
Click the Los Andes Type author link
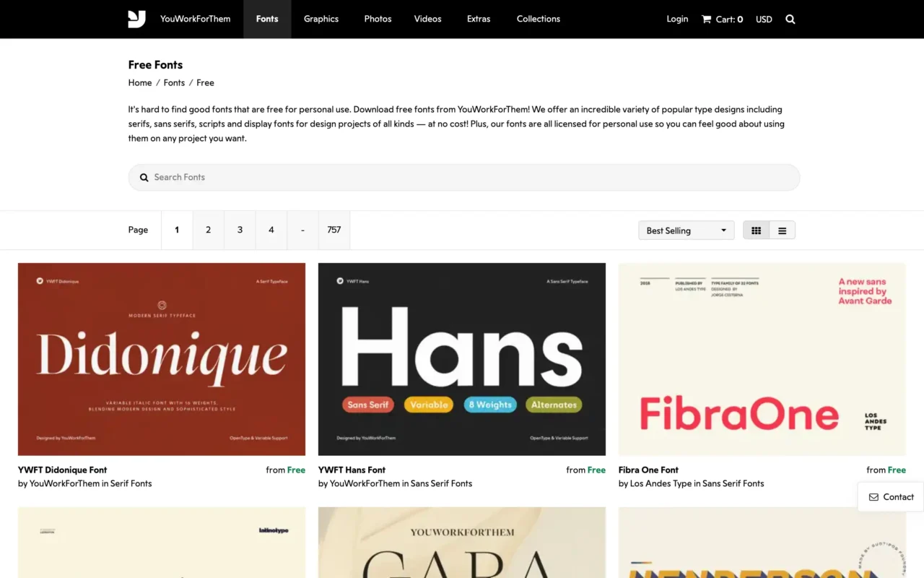[661, 484]
